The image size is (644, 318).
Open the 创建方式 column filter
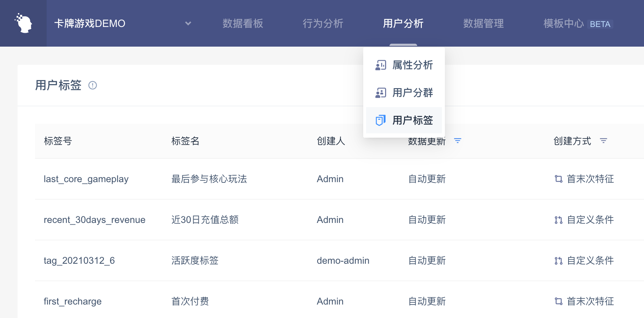[604, 141]
